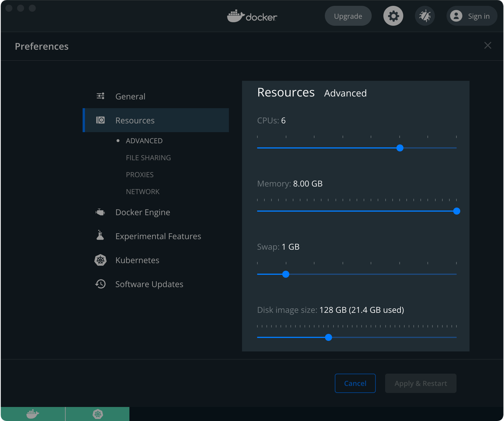The width and height of the screenshot is (504, 421).
Task: Click the Apply & Restart button
Action: coord(420,383)
